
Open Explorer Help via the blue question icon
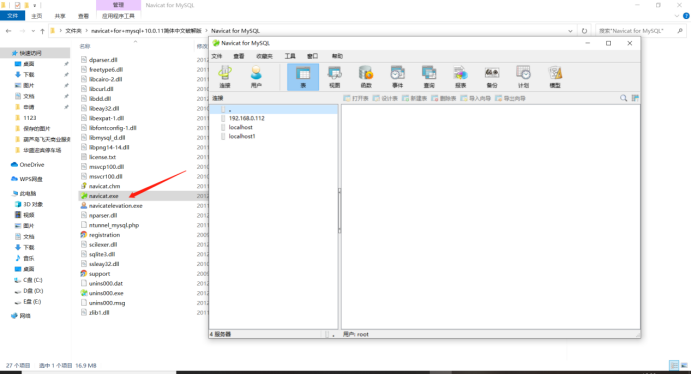coord(686,16)
